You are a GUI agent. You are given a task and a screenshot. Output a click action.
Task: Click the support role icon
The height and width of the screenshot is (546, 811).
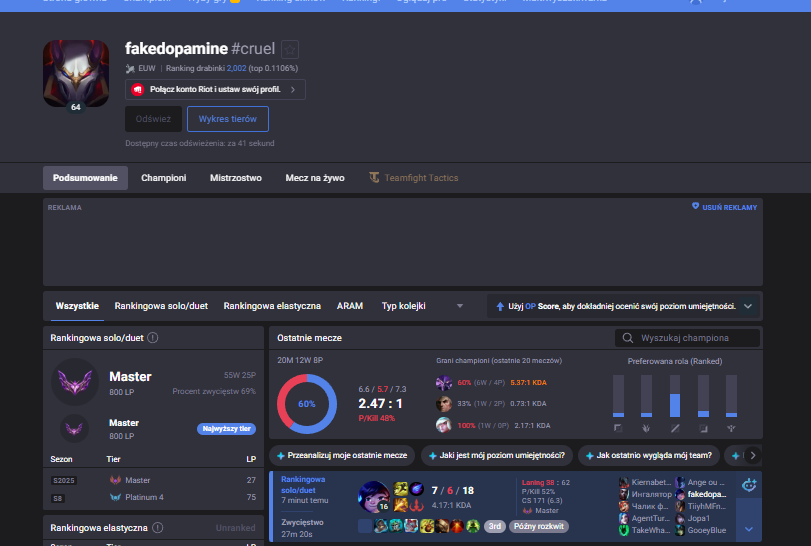(x=731, y=428)
